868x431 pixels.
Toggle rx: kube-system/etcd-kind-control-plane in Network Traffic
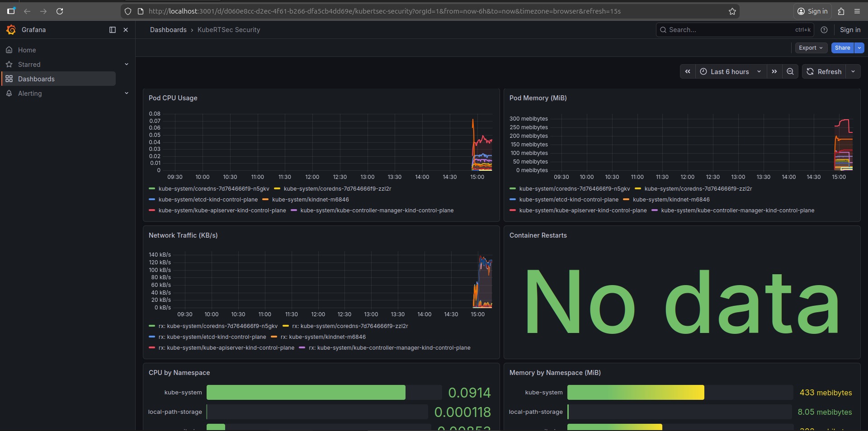pos(212,337)
